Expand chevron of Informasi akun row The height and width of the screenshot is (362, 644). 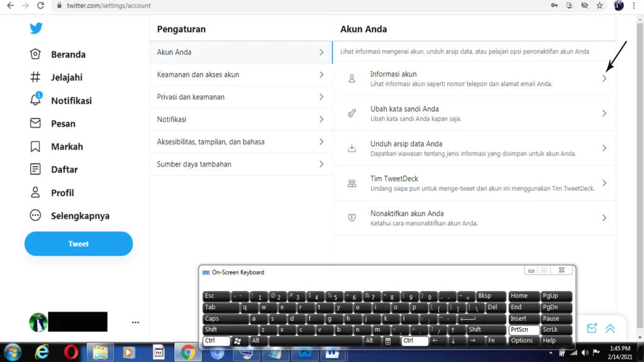pos(604,79)
